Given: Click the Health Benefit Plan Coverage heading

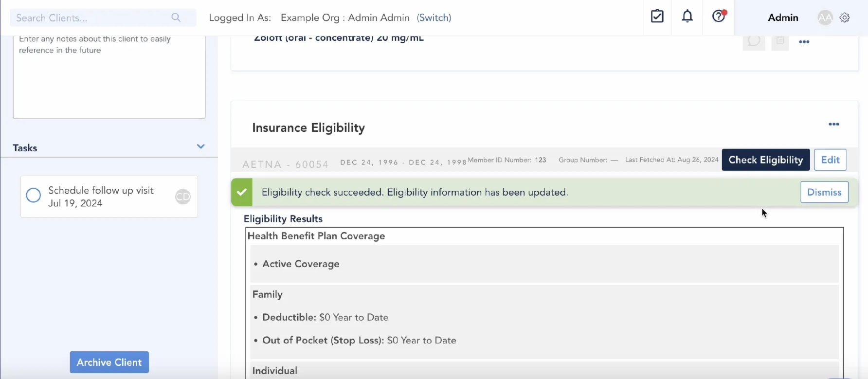Looking at the screenshot, I should pos(316,236).
